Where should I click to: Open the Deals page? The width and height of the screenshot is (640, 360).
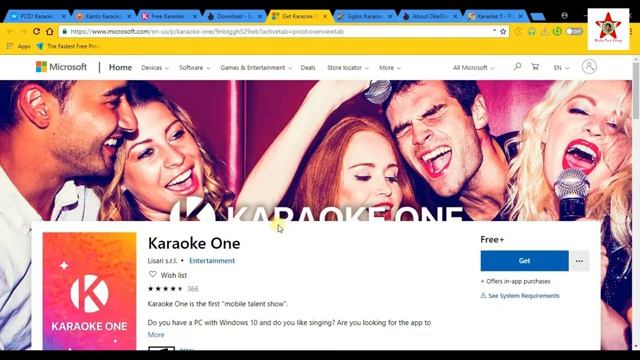coord(308,68)
